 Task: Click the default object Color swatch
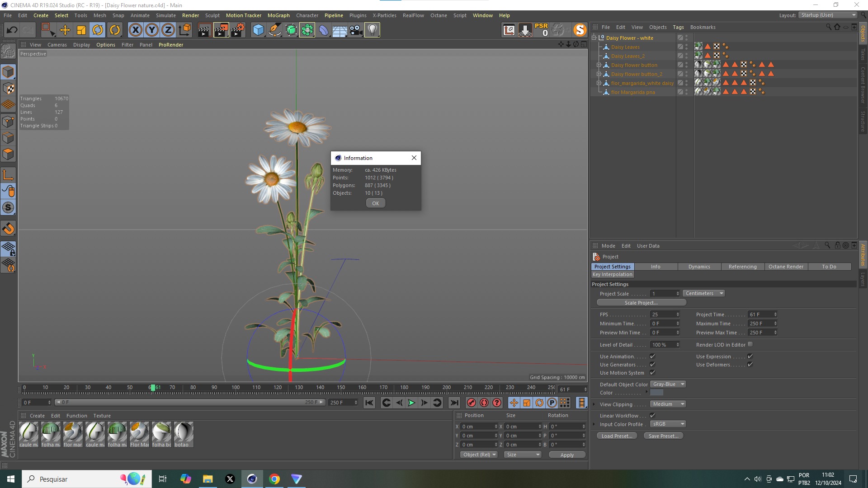[657, 393]
